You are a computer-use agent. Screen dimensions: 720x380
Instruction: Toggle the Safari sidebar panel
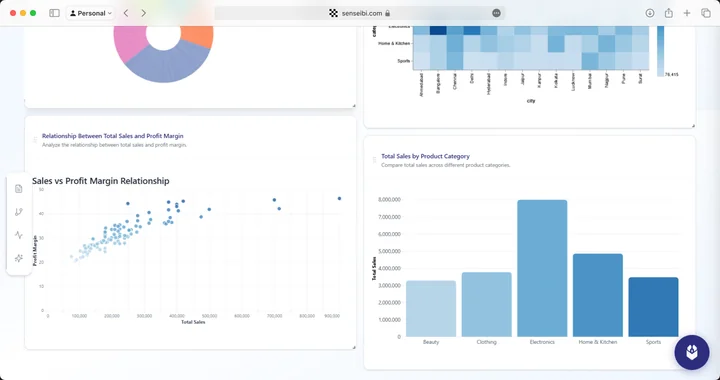54,13
